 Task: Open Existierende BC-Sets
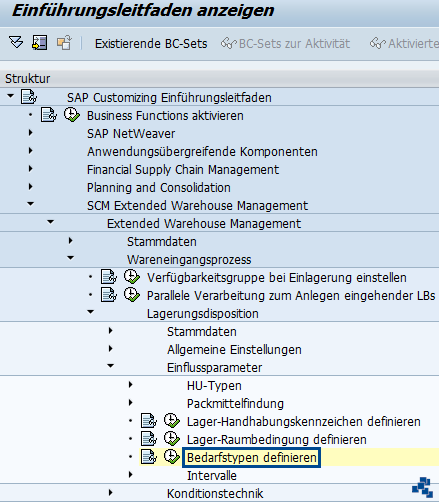(151, 44)
